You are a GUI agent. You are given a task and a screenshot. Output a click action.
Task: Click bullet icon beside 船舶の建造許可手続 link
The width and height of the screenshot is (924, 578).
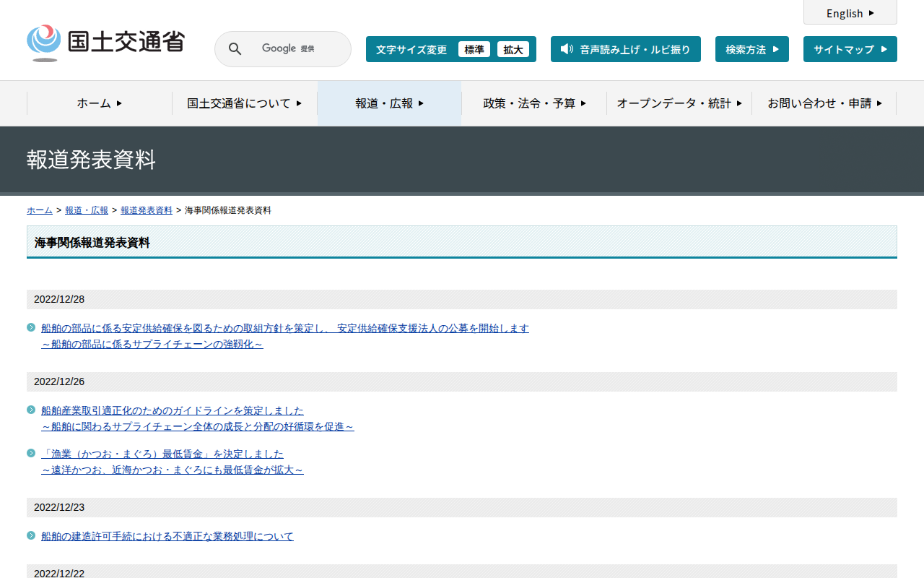31,535
